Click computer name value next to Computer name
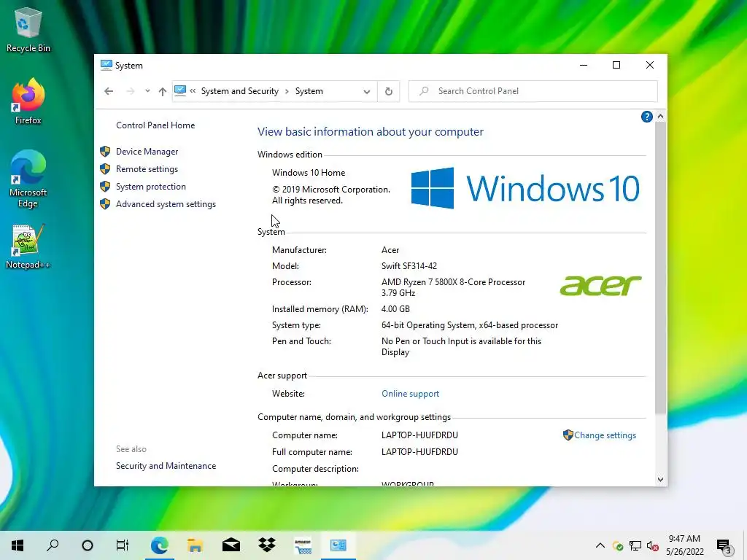The image size is (747, 560). click(x=419, y=435)
